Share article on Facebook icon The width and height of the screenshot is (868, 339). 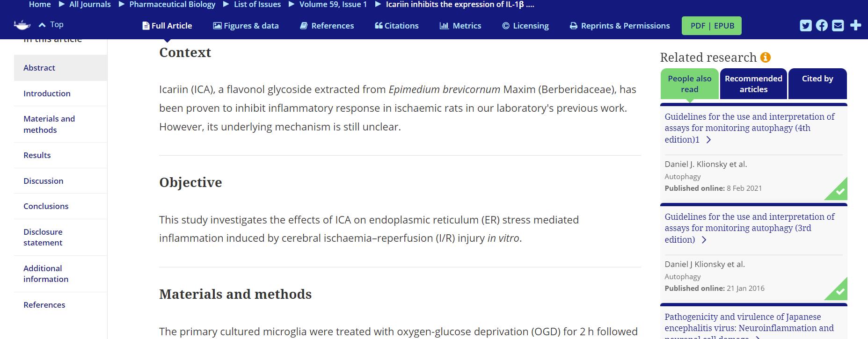[822, 25]
